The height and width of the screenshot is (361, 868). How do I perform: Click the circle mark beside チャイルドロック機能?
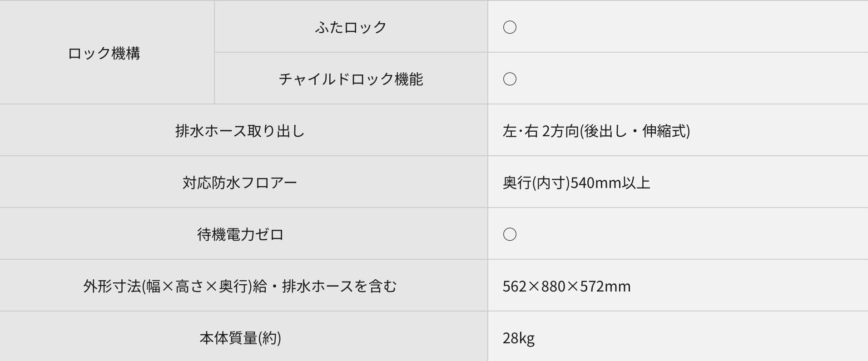510,79
